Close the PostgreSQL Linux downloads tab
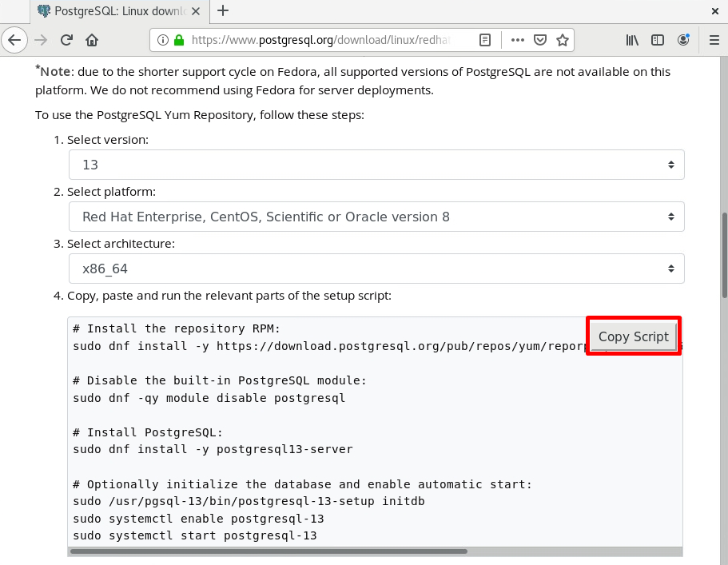728x565 pixels. (x=196, y=11)
